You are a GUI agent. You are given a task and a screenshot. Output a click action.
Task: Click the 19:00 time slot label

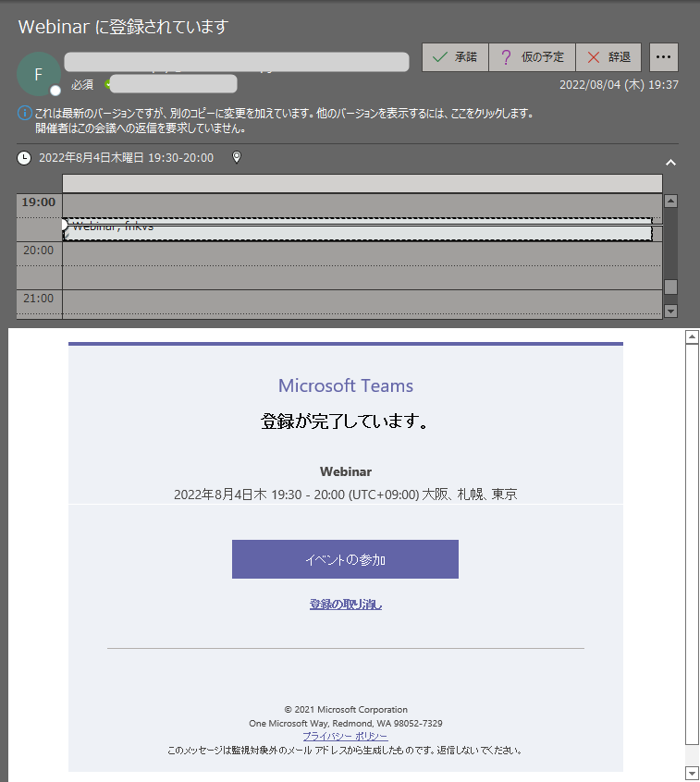tap(39, 202)
